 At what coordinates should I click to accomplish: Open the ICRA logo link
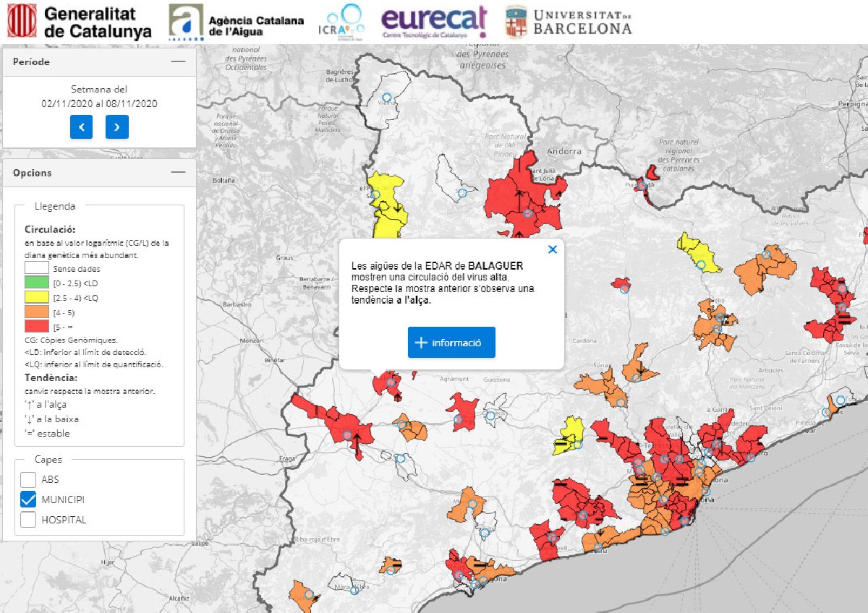click(x=340, y=21)
